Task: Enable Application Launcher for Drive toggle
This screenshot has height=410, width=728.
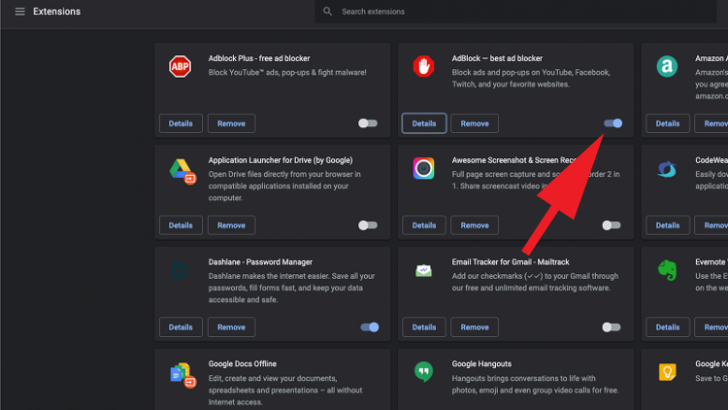Action: click(x=368, y=225)
